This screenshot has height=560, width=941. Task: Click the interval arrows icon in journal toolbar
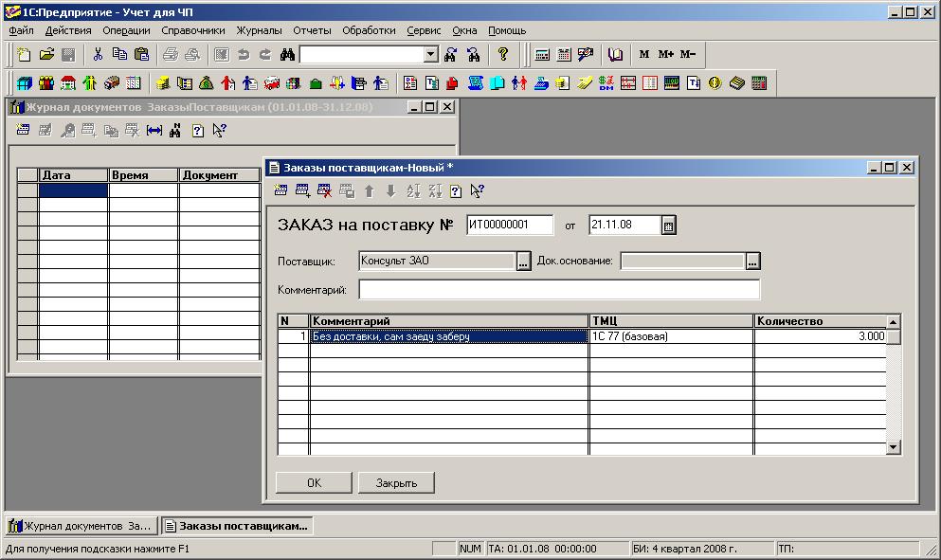tap(154, 131)
